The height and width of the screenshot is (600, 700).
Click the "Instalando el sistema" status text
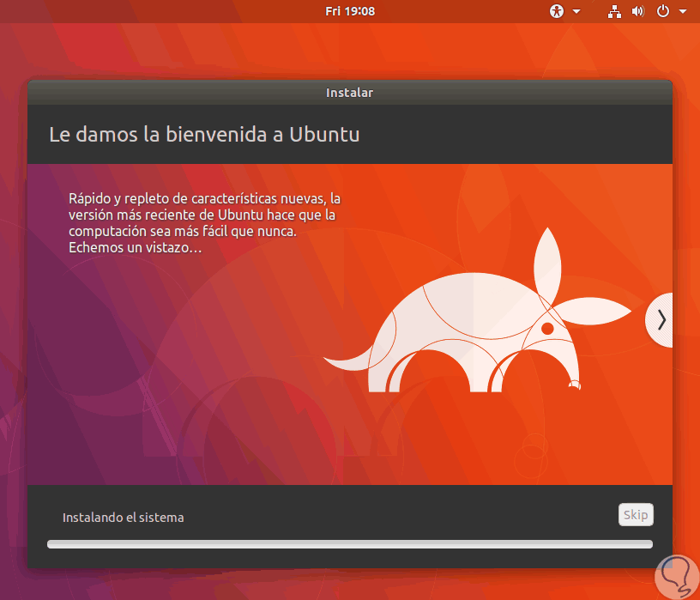pyautogui.click(x=124, y=518)
